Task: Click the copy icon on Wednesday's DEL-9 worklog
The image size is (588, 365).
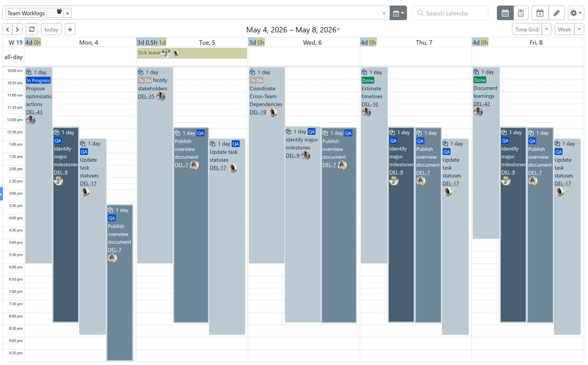Action: click(x=288, y=132)
